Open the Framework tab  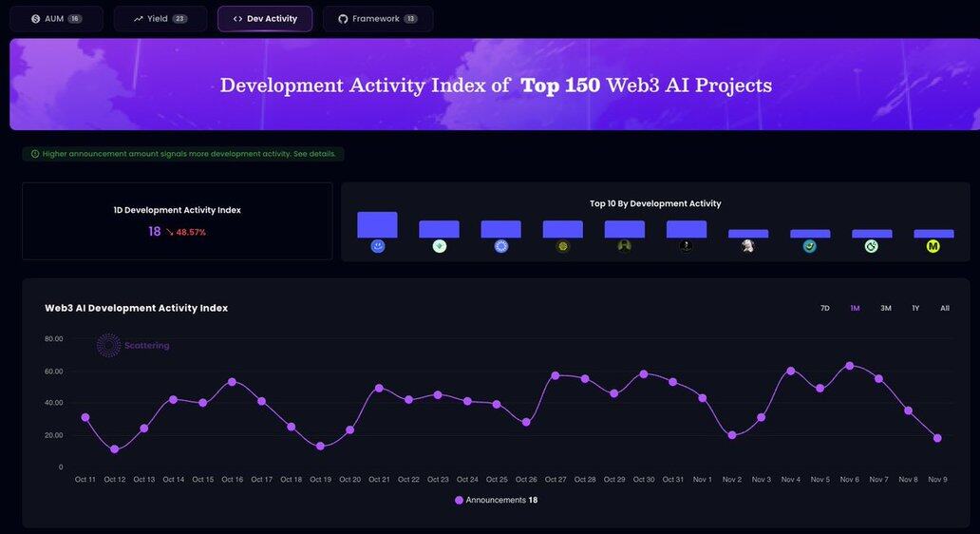(x=377, y=19)
